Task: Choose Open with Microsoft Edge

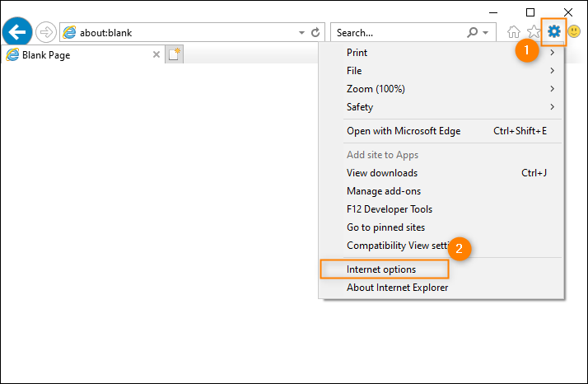Action: coord(441,131)
